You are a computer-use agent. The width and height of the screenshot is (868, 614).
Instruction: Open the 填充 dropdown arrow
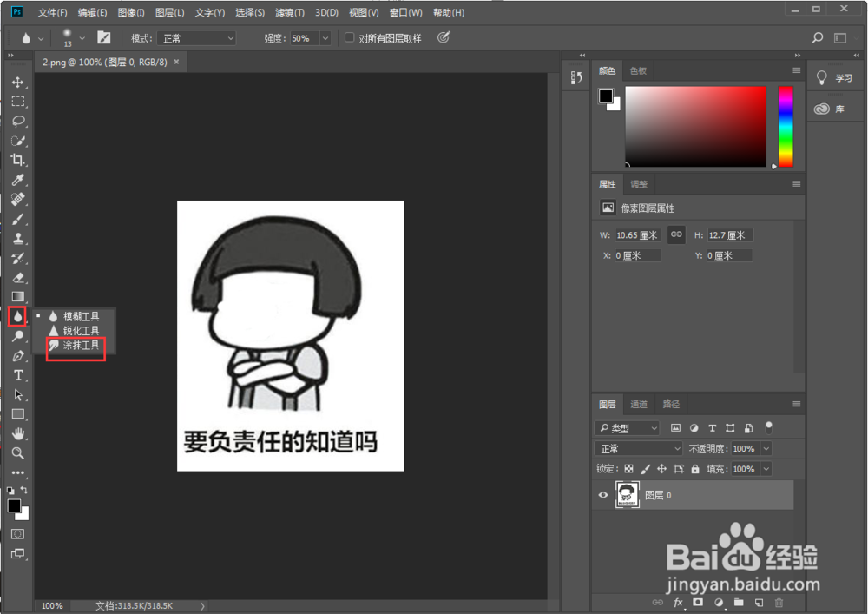pyautogui.click(x=766, y=469)
